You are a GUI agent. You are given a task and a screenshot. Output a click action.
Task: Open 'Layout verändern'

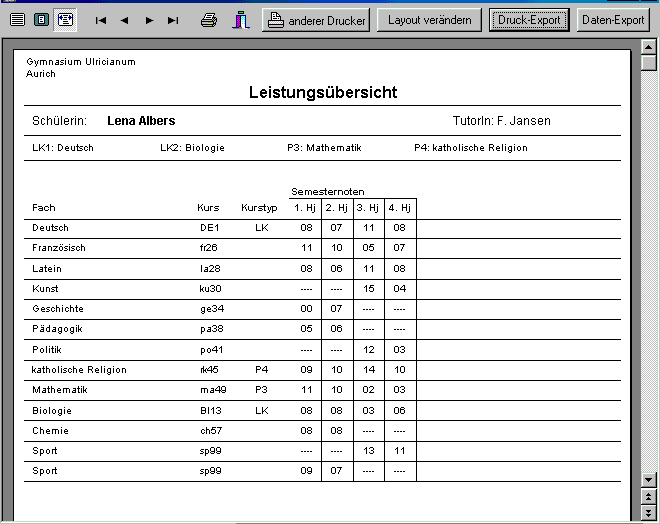coord(429,20)
